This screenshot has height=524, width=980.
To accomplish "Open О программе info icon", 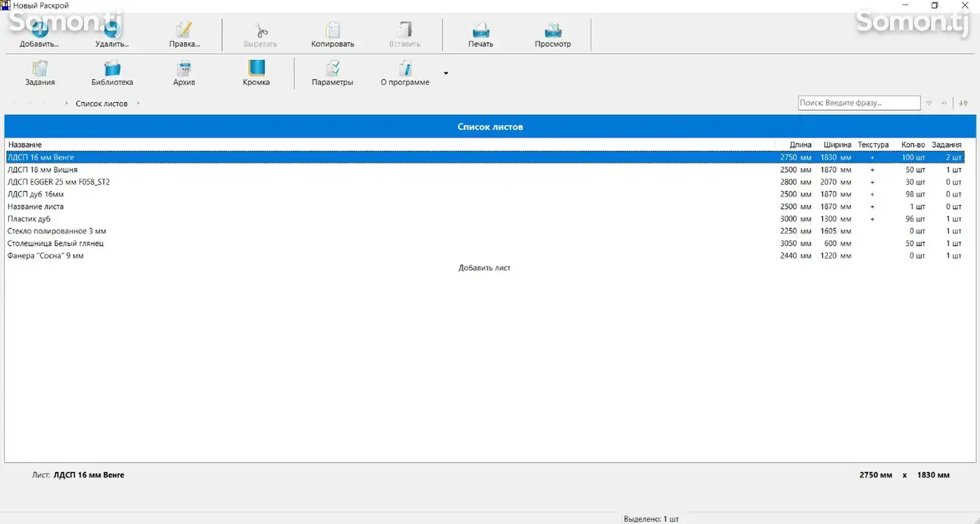I will coord(405,68).
